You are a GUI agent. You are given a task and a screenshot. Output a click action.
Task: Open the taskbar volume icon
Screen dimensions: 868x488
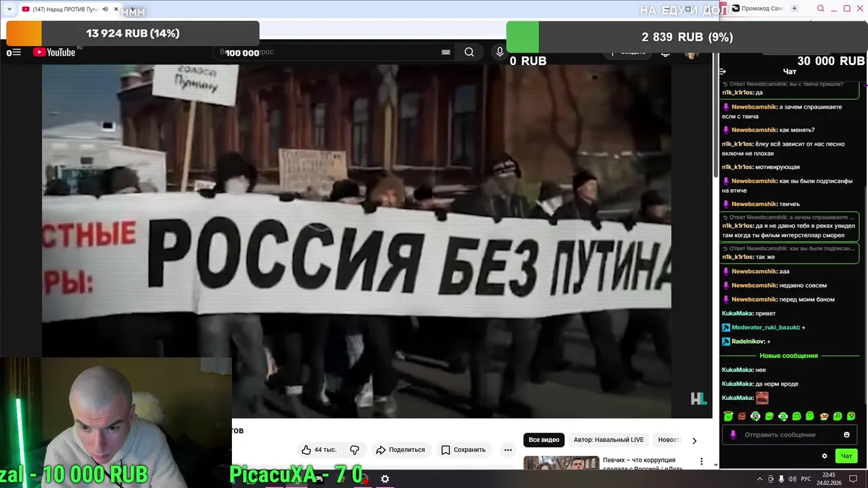[791, 479]
